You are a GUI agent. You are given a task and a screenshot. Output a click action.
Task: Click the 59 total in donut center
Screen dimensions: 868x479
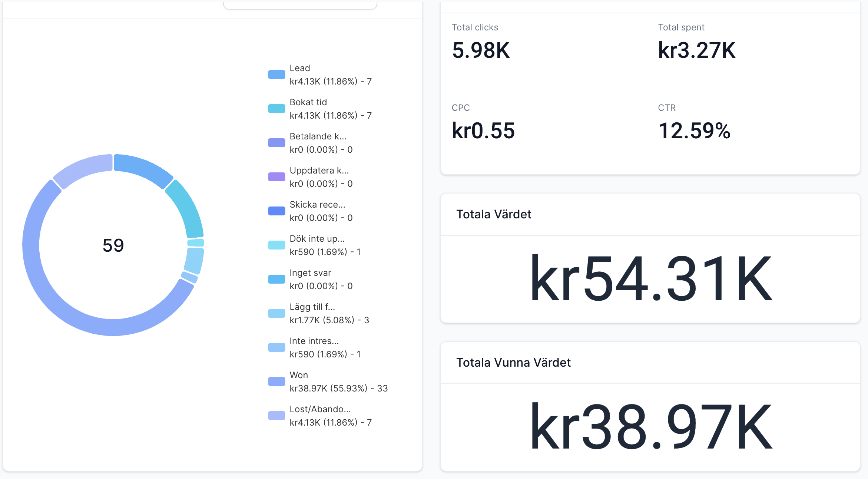pyautogui.click(x=113, y=245)
